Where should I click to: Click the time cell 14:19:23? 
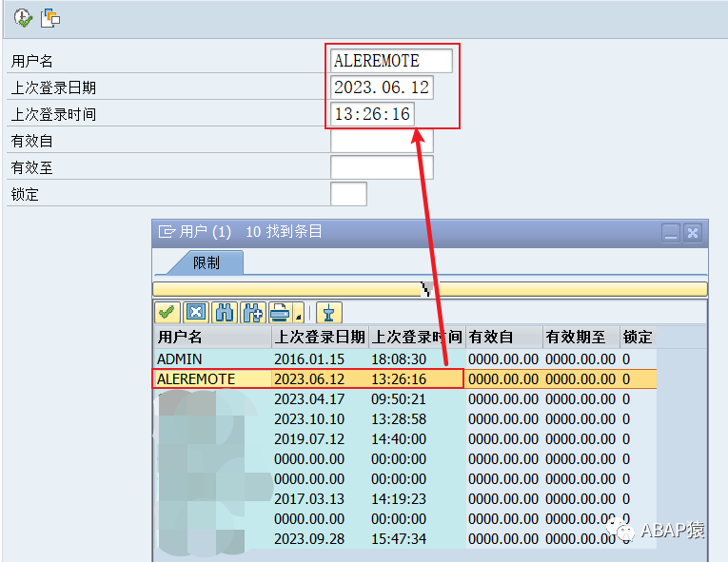click(x=399, y=499)
